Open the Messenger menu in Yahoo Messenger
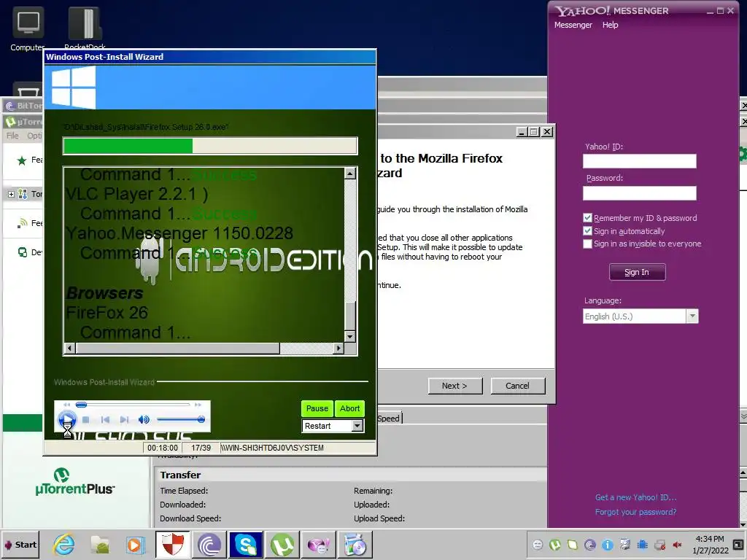This screenshot has width=747, height=560. coord(573,25)
